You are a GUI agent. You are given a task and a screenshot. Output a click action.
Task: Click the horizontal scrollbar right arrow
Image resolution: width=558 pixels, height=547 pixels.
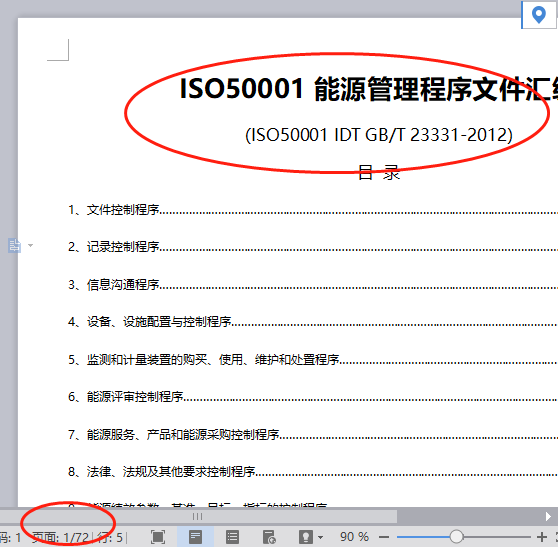[548, 516]
